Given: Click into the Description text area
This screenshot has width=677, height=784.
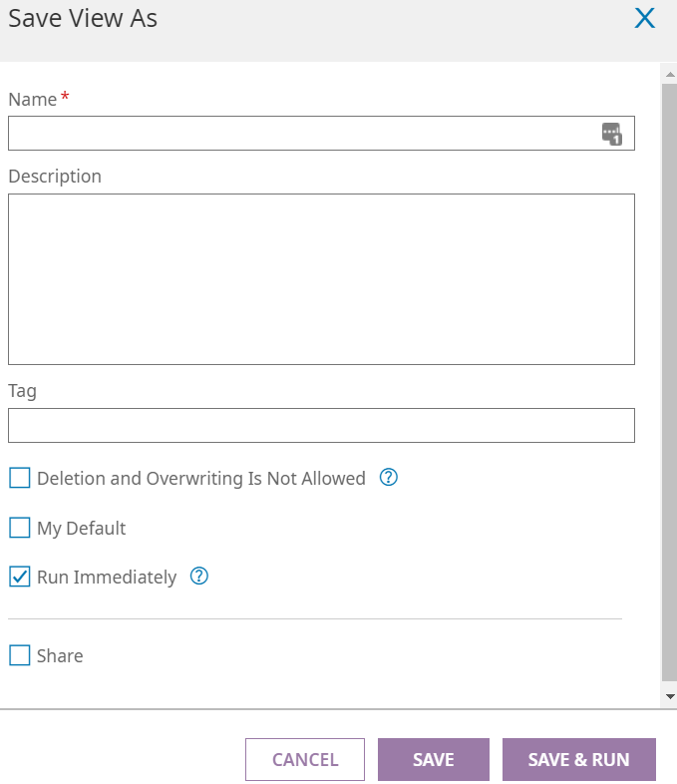Looking at the screenshot, I should pyautogui.click(x=321, y=279).
